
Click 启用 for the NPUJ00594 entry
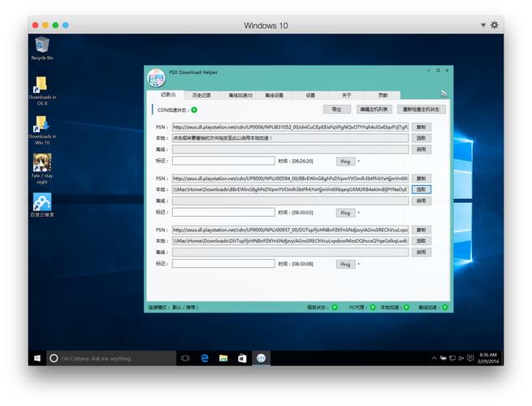(x=421, y=201)
